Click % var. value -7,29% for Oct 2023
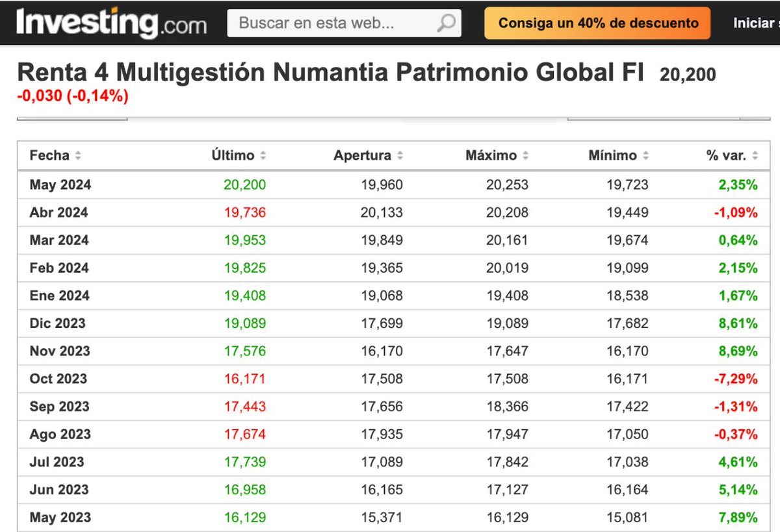780x532 pixels. (736, 379)
